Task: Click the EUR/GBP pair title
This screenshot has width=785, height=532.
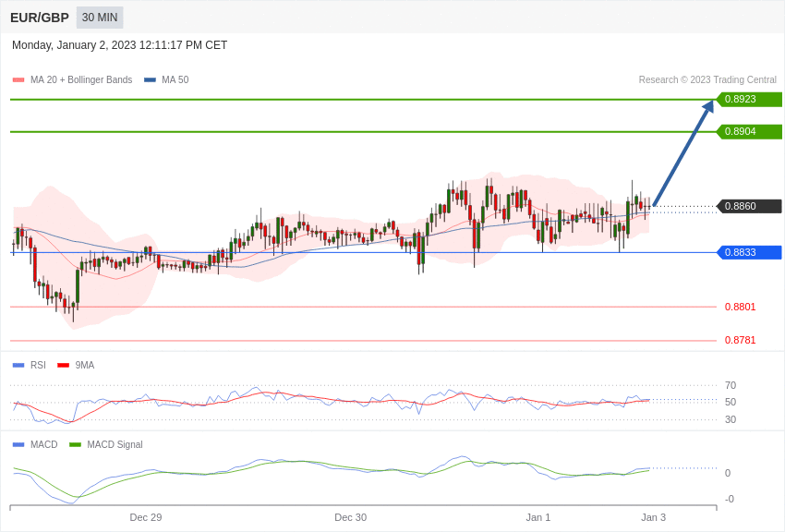Action: pyautogui.click(x=40, y=18)
